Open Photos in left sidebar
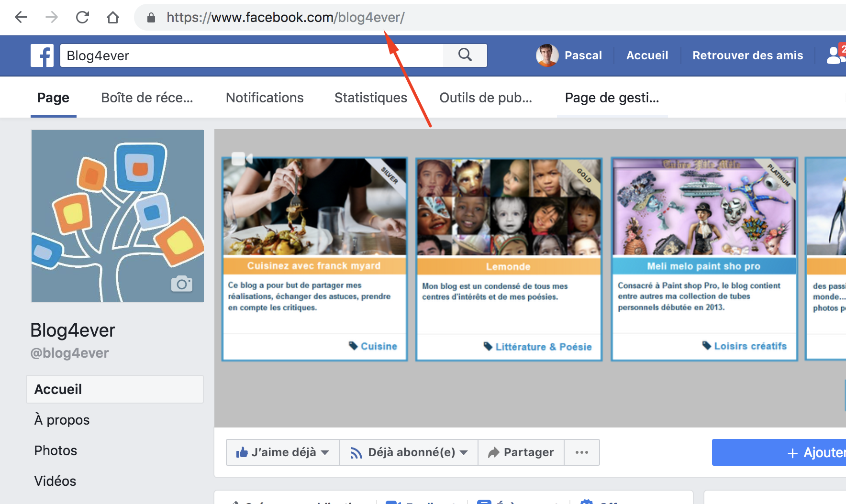The width and height of the screenshot is (846, 504). pyautogui.click(x=56, y=450)
